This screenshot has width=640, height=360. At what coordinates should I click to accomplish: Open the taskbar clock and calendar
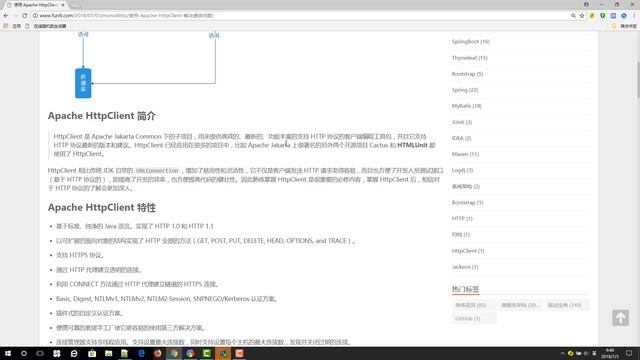(x=610, y=353)
